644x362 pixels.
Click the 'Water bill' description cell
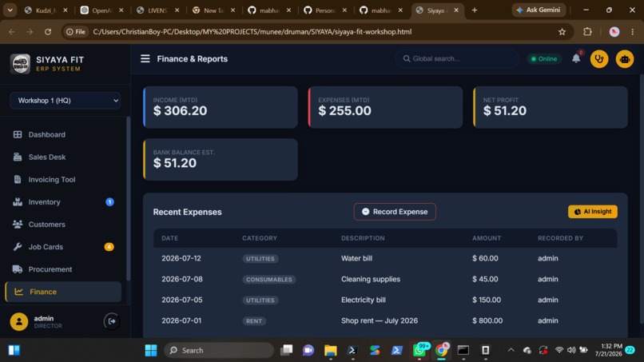356,258
